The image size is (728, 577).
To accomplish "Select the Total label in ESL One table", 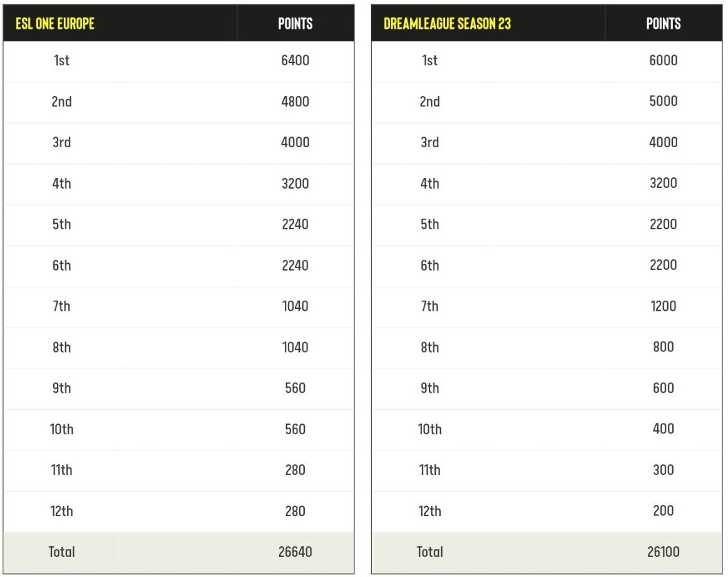I will [x=62, y=552].
